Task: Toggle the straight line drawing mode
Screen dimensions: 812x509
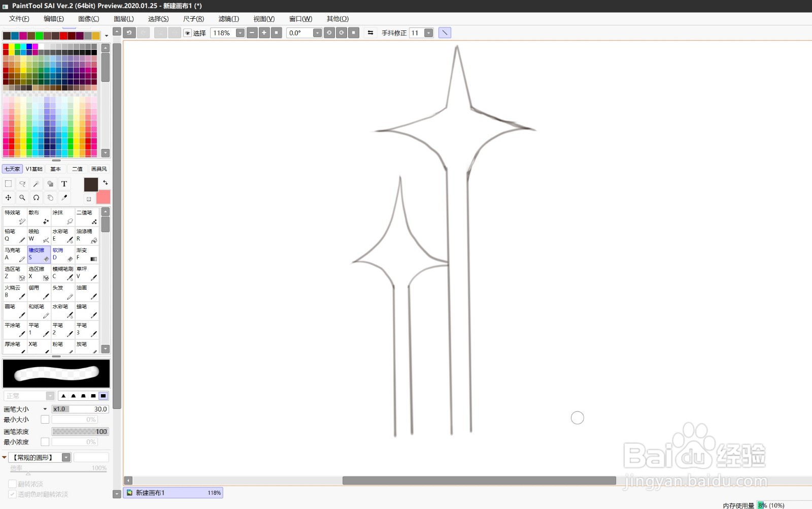Action: [x=445, y=33]
